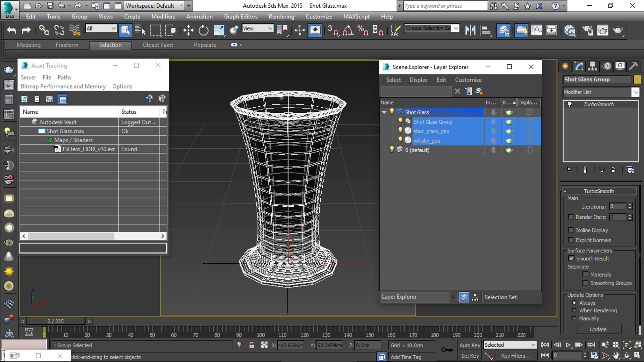The image size is (644, 362).
Task: Select When Rendering update option
Action: [x=574, y=310]
